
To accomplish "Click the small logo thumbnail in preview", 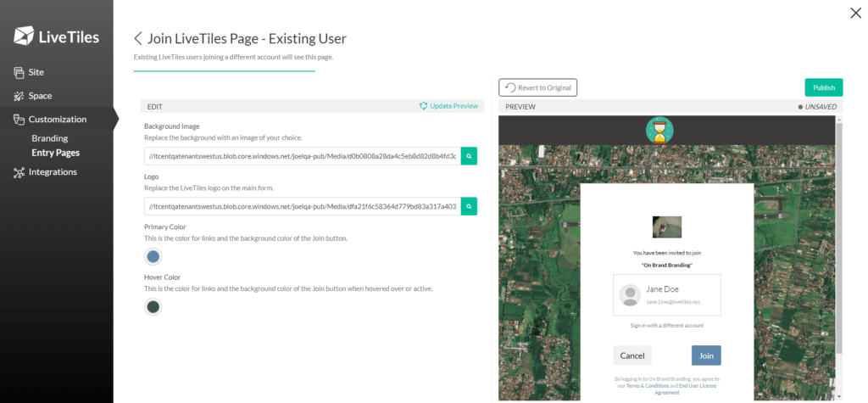I will point(667,227).
